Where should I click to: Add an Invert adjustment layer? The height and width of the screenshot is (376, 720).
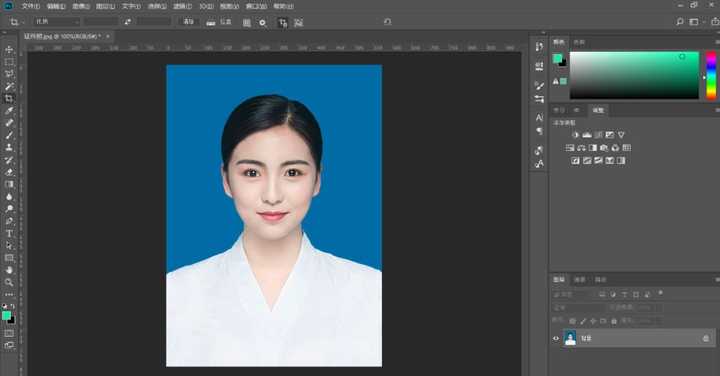click(575, 161)
